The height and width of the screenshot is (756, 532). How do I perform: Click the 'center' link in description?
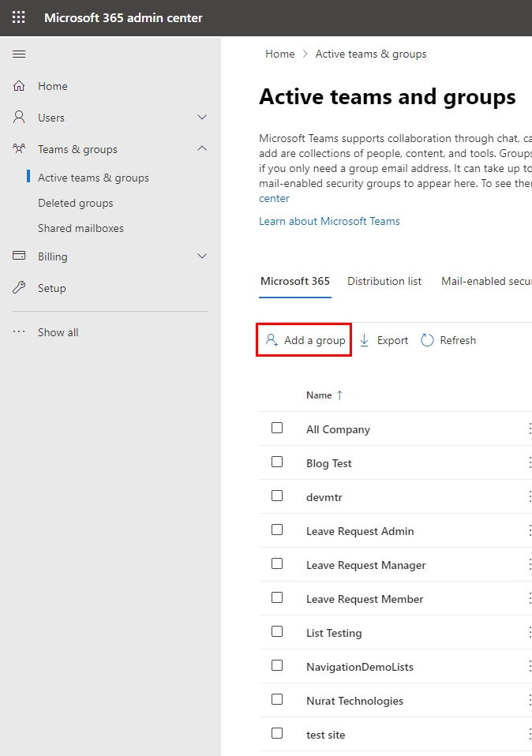(x=274, y=198)
